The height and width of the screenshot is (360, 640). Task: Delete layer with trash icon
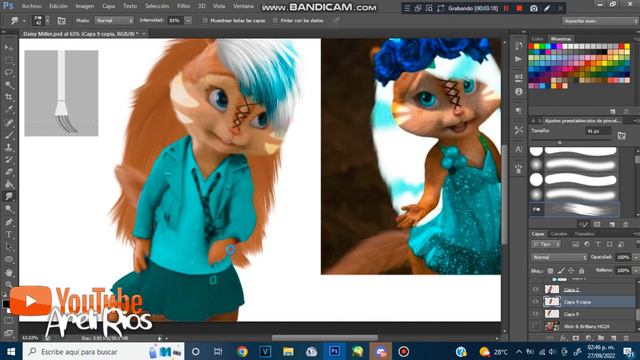coord(626,338)
